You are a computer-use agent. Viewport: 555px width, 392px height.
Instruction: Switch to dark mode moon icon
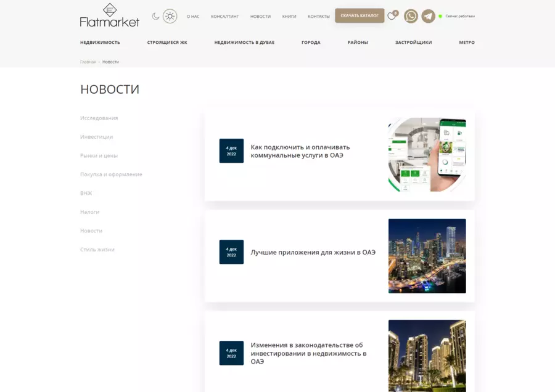click(x=155, y=16)
